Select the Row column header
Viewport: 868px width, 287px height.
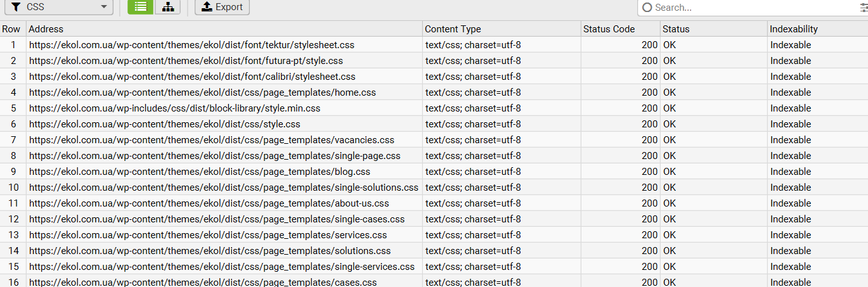click(13, 29)
